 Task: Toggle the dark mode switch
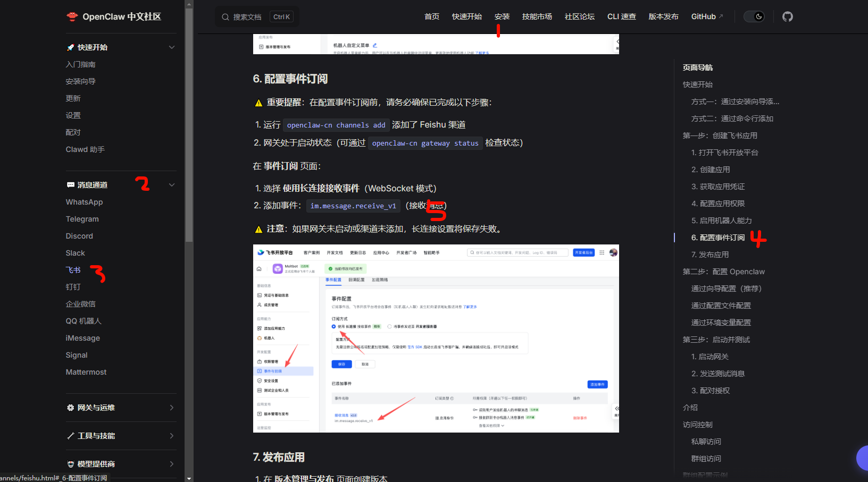pos(754,16)
